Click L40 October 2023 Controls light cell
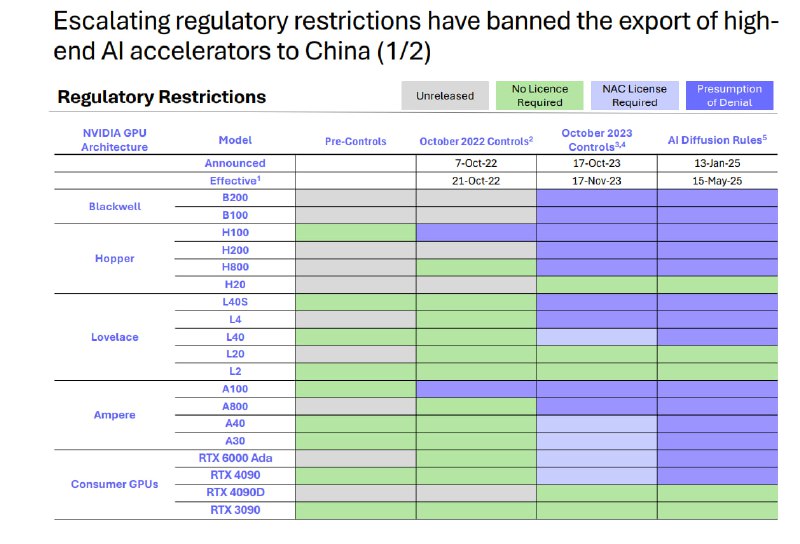 pyautogui.click(x=596, y=337)
